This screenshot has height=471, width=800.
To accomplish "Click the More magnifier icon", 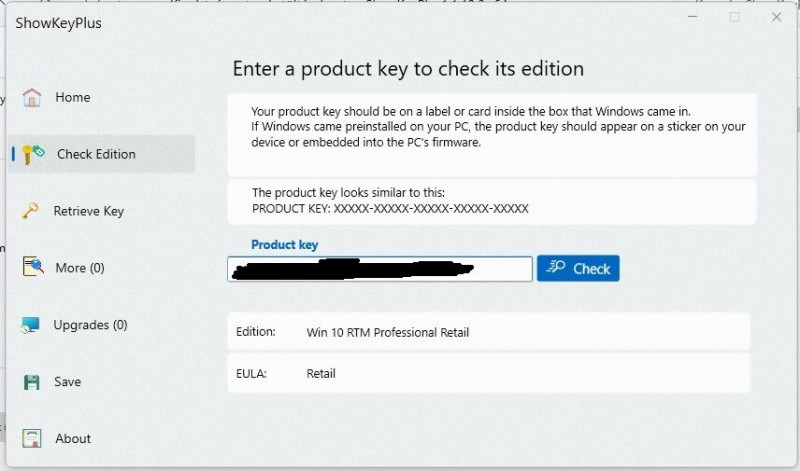I will pyautogui.click(x=32, y=268).
